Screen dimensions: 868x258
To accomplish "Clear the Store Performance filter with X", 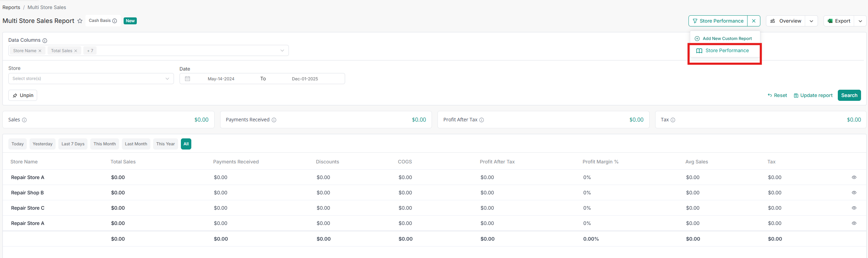I will click(754, 21).
